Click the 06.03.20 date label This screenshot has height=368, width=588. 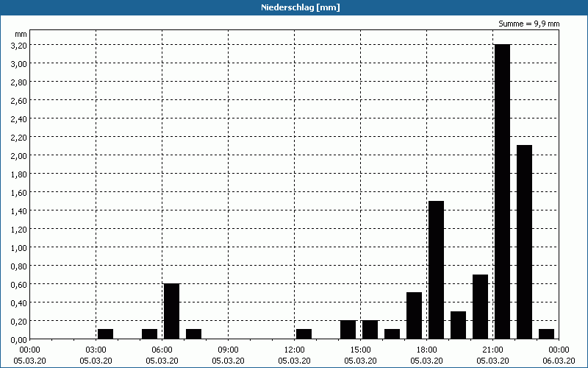[559, 361]
